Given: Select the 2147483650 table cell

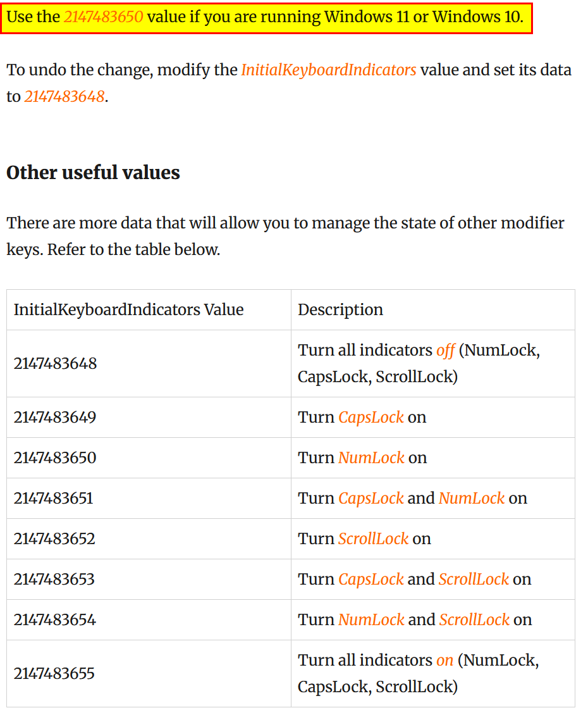Looking at the screenshot, I should tap(149, 458).
